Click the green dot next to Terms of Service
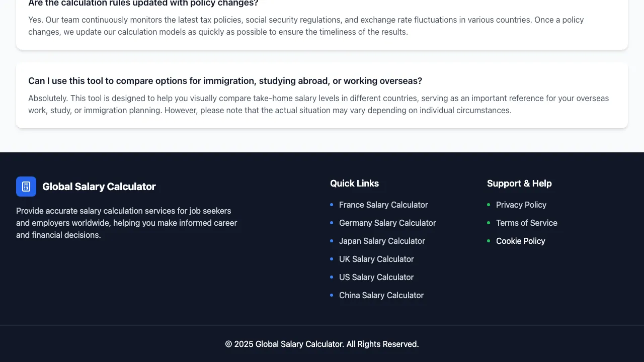Viewport: 644px width, 362px height. [489, 223]
